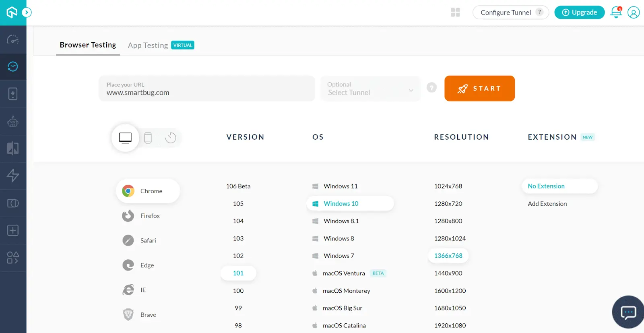Click the dashboard speedometer sidebar icon
644x333 pixels.
13,39
